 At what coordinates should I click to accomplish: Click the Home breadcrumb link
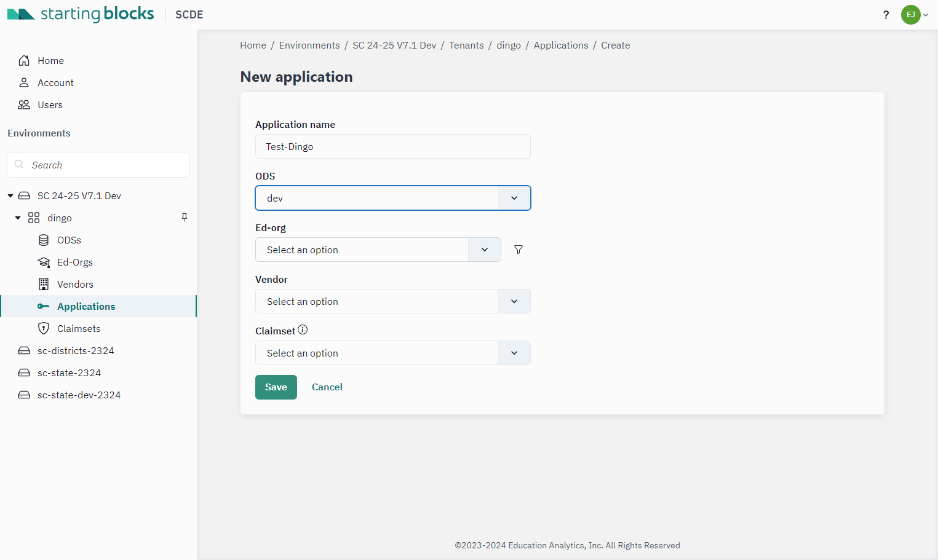tap(253, 45)
